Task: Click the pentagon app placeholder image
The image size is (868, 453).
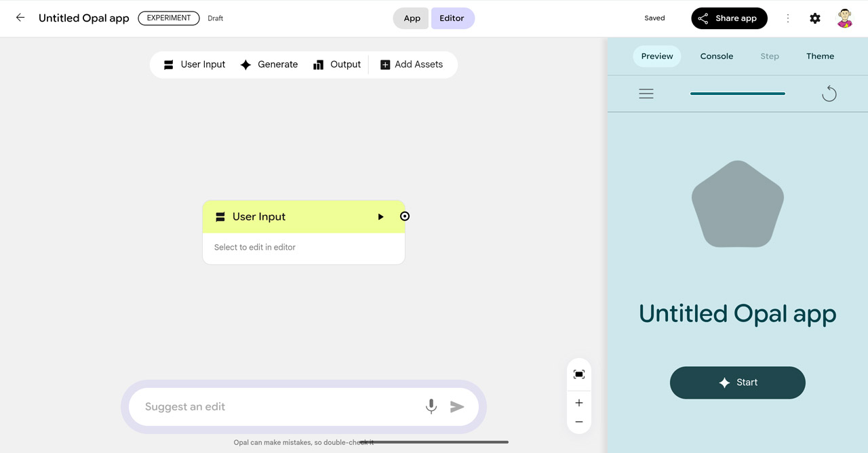Action: [x=738, y=203]
